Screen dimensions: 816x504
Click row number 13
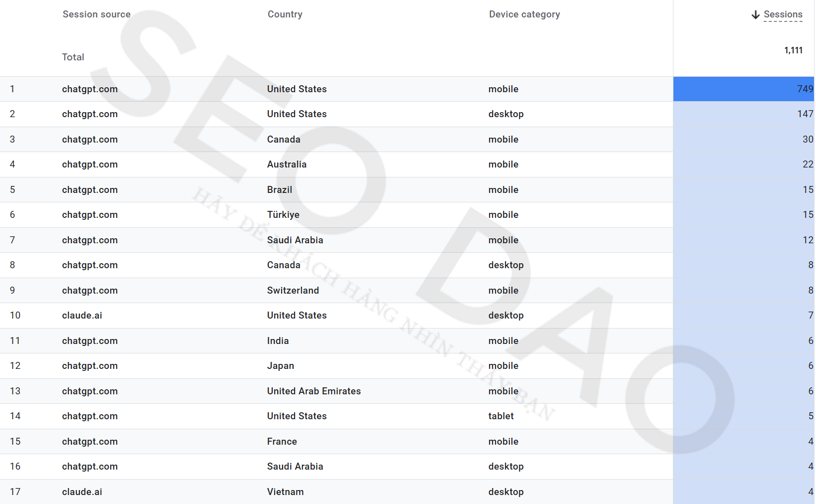(15, 391)
